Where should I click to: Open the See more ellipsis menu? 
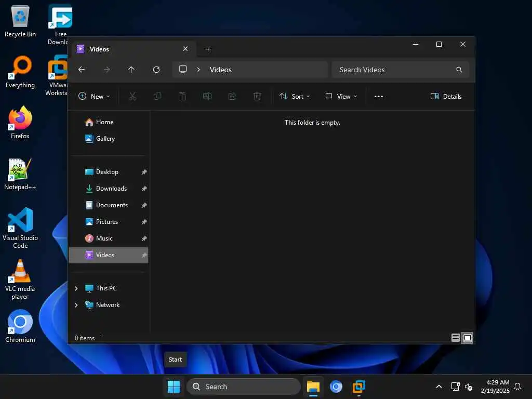[x=379, y=96]
